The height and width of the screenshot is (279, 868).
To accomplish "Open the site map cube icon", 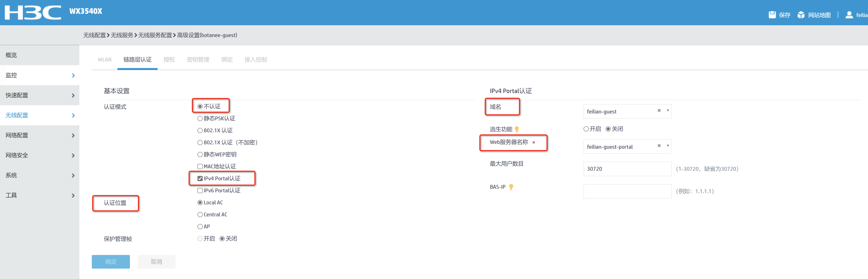I will [801, 15].
